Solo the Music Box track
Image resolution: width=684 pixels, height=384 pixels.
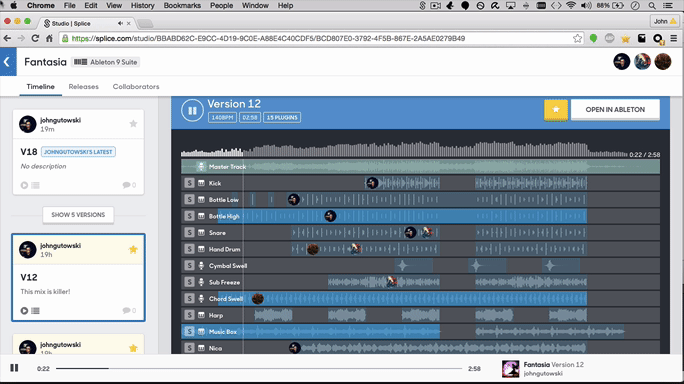click(x=189, y=332)
